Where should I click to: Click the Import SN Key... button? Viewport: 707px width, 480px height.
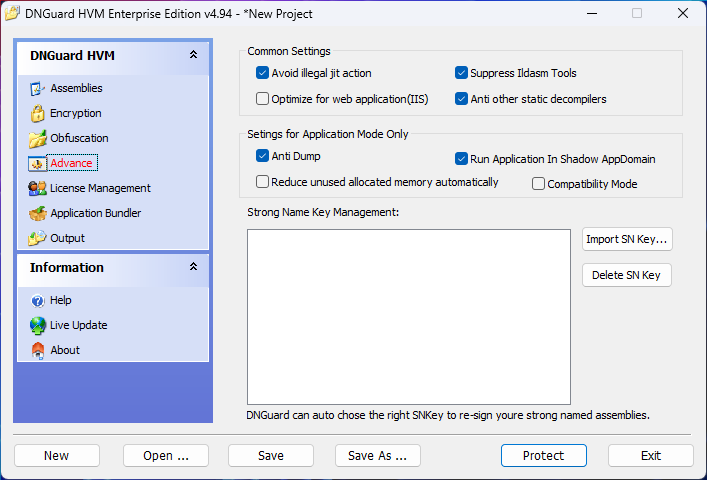pos(627,239)
